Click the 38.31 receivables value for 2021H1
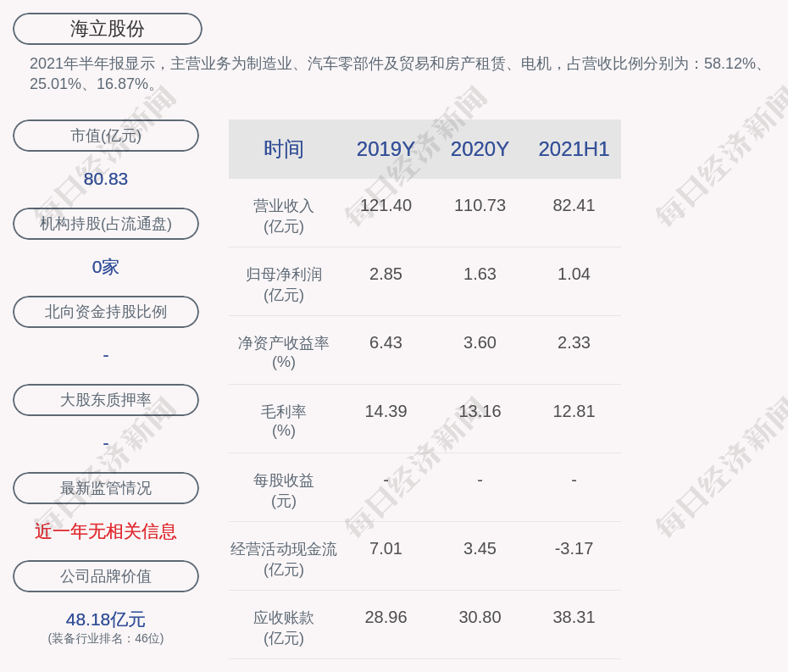Image resolution: width=788 pixels, height=672 pixels. click(574, 617)
